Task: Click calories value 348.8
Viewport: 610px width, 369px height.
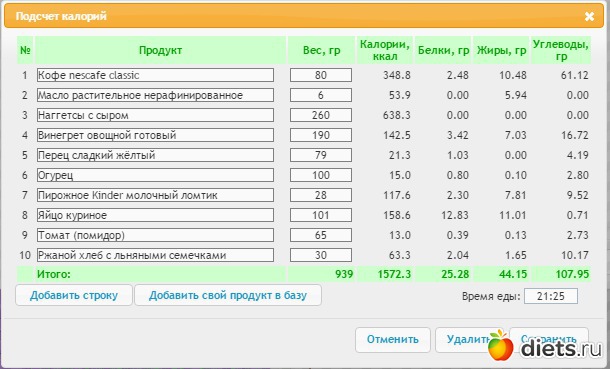Action: click(x=397, y=75)
